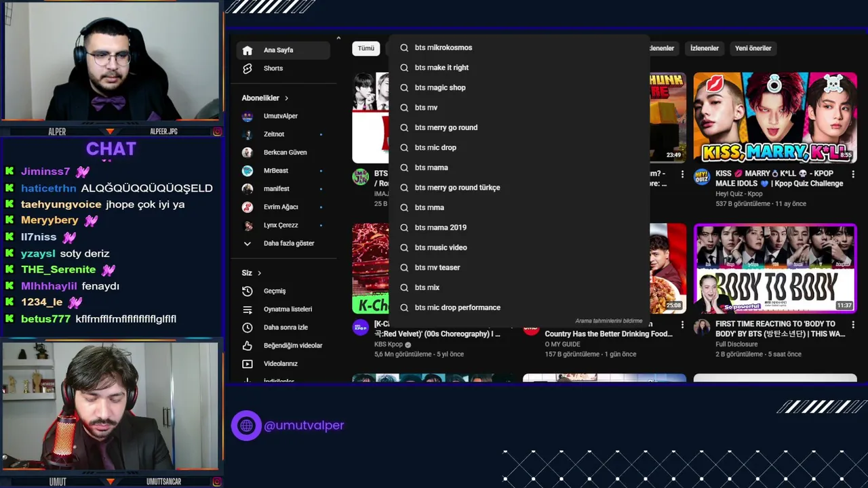
Task: Expand the Siz section chevron
Action: point(259,273)
